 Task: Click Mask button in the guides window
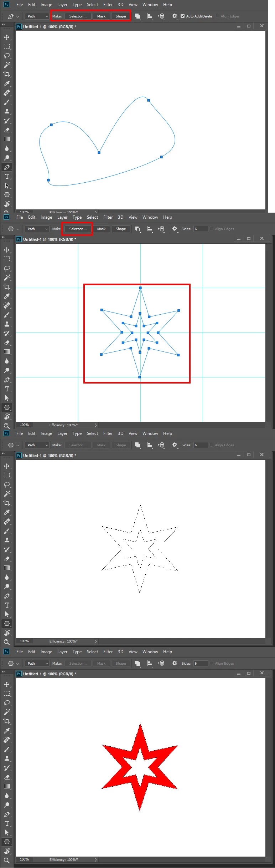click(102, 229)
